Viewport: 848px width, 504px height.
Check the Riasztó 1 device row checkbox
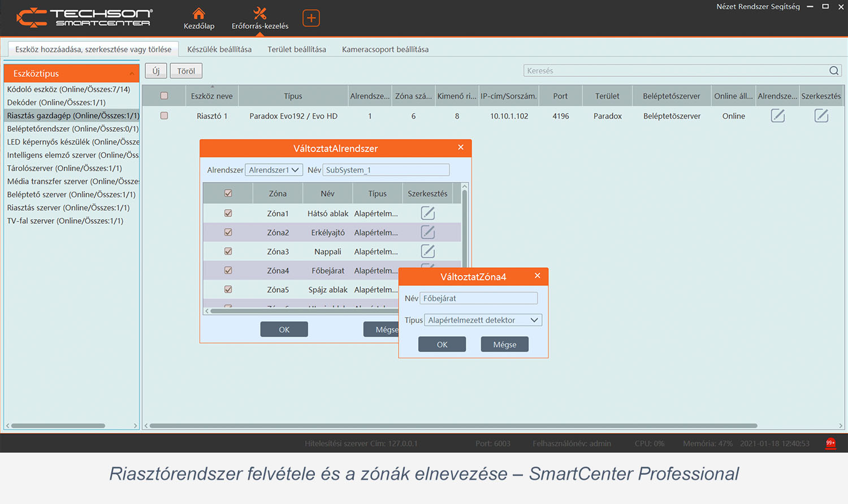tap(164, 116)
